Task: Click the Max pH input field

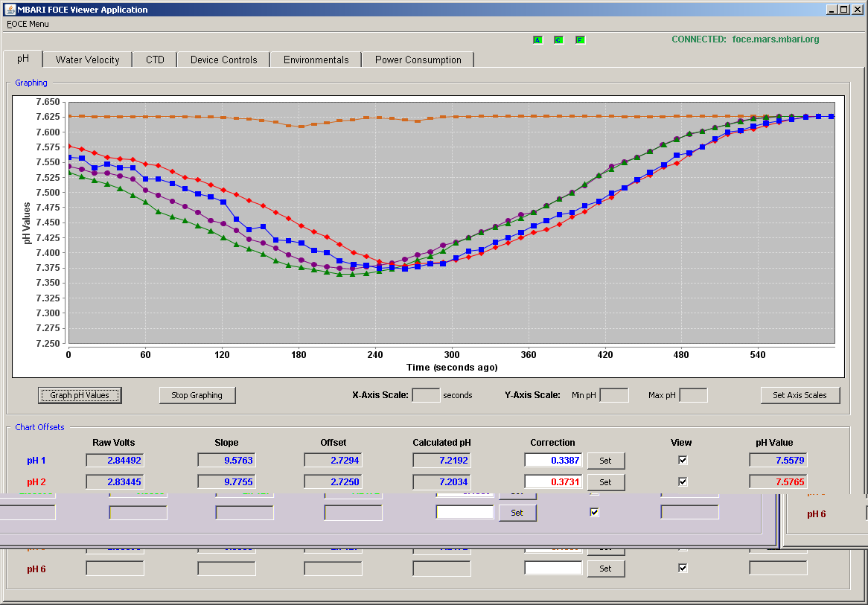Action: [x=693, y=395]
